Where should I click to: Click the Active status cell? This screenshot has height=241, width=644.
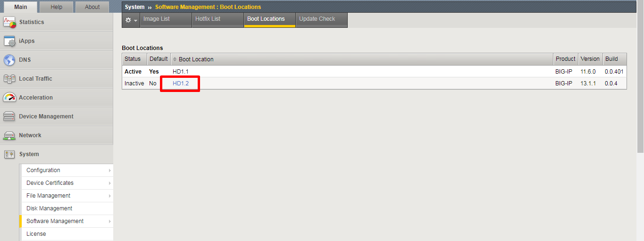pyautogui.click(x=133, y=72)
